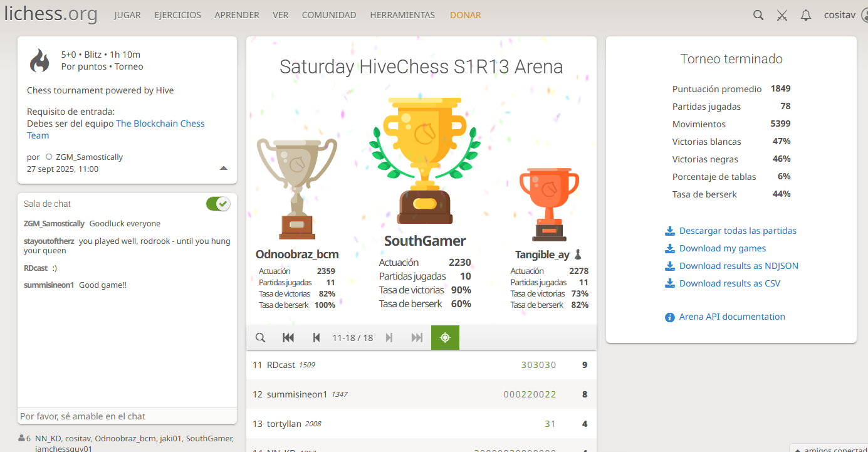Click the blitz flame icon

coord(39,60)
